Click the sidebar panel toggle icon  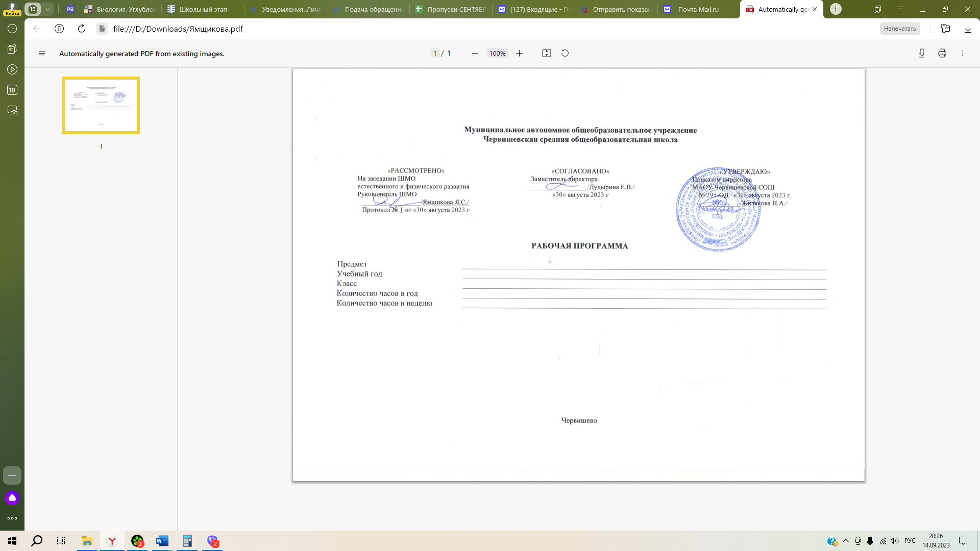pyautogui.click(x=42, y=53)
